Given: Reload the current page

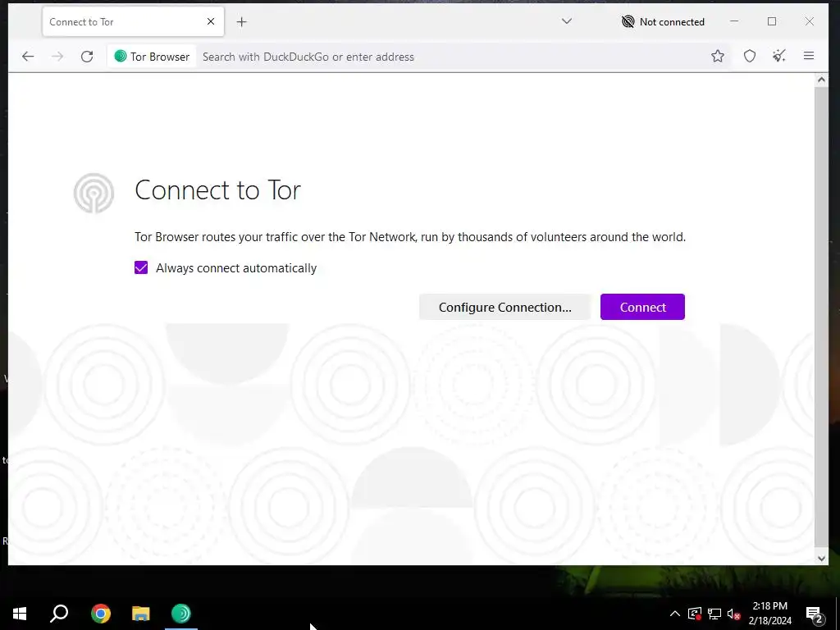Looking at the screenshot, I should (87, 57).
